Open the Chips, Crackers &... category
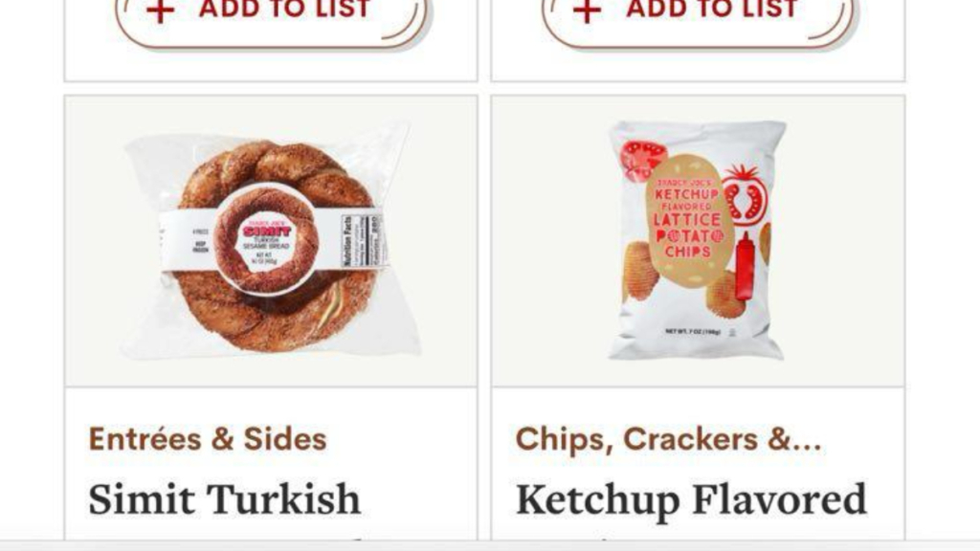Screen dimensions: 980x551 pos(668,438)
